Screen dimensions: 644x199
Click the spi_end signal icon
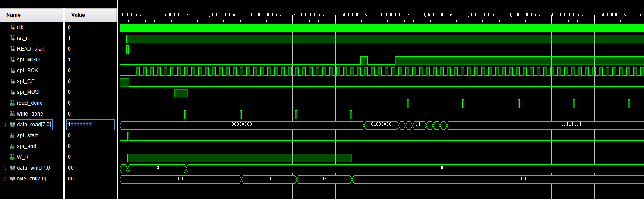pos(12,146)
